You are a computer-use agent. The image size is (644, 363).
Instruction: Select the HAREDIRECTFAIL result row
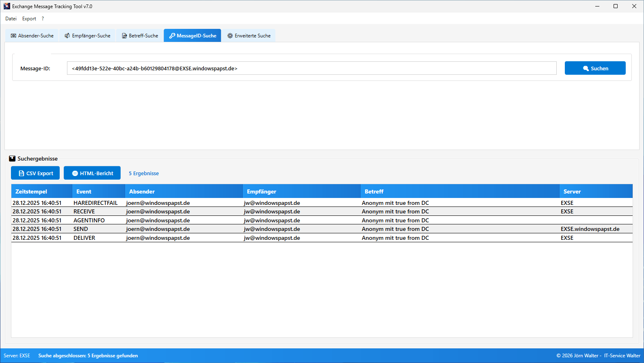click(95, 203)
